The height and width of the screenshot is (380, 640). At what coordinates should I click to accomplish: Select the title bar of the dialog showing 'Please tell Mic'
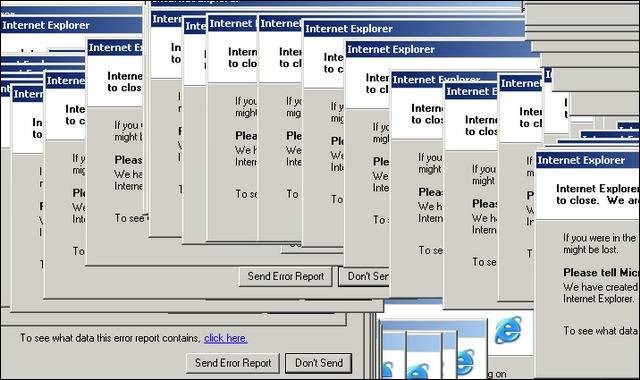(x=587, y=160)
